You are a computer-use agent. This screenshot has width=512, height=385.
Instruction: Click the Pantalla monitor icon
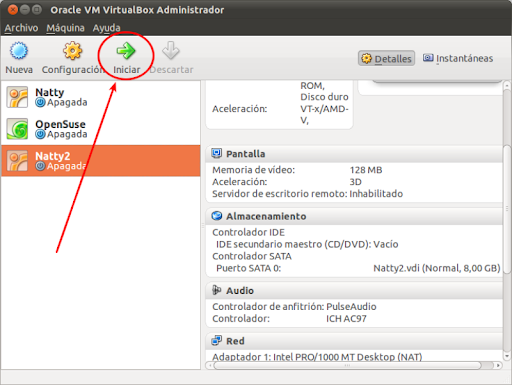(217, 153)
